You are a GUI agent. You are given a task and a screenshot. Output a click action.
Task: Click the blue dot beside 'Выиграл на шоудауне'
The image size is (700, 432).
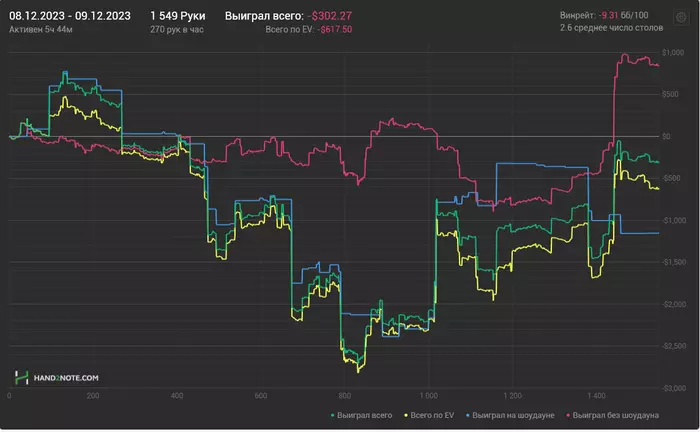coord(467,413)
